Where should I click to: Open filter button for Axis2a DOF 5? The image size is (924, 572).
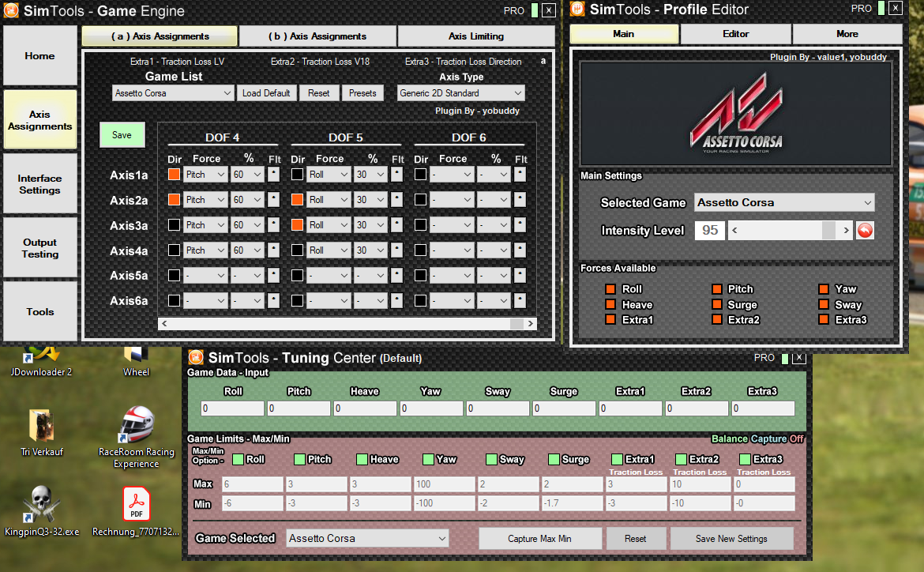click(x=396, y=200)
